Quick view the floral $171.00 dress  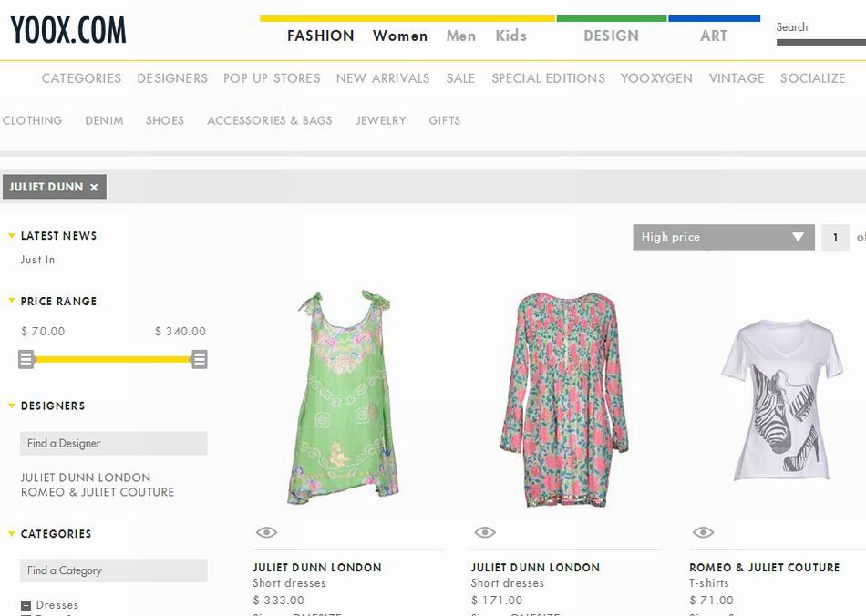click(x=484, y=532)
